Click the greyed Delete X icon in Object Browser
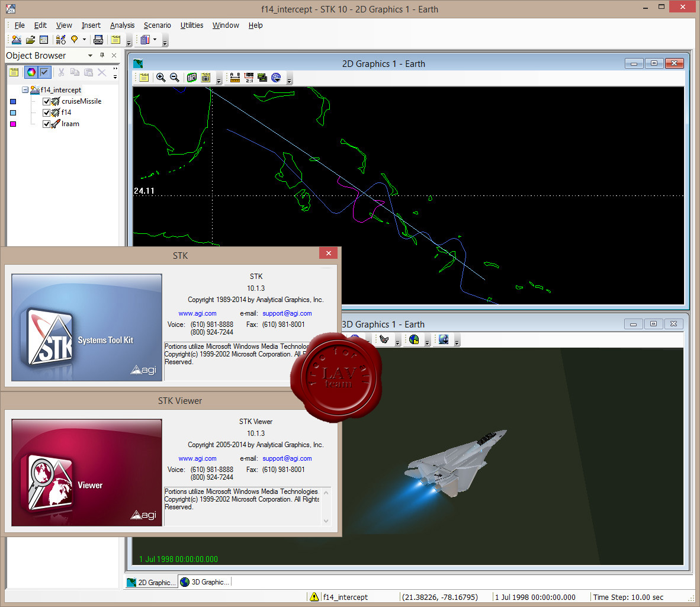 point(102,72)
